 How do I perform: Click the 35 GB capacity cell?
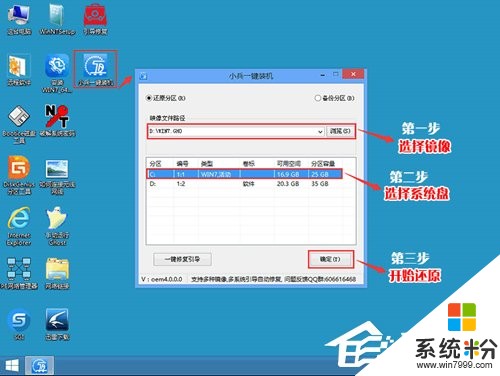point(320,184)
